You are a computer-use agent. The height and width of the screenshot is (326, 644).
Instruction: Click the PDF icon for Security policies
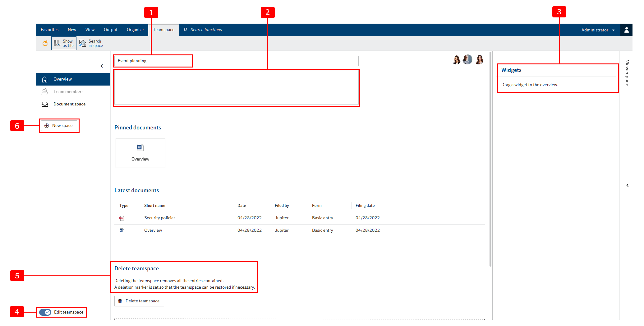[x=122, y=218]
